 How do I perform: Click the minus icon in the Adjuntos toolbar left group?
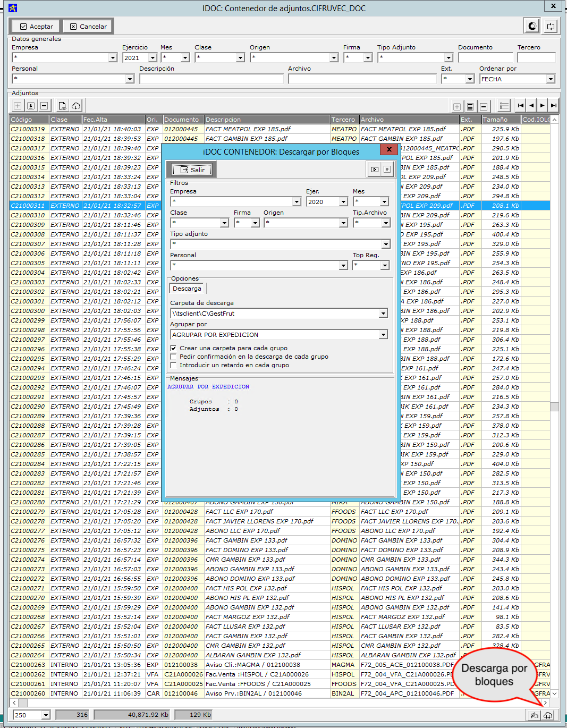coord(44,106)
